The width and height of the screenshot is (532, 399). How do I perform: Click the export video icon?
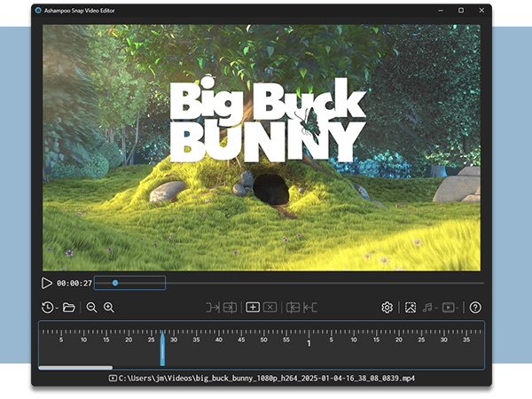448,308
